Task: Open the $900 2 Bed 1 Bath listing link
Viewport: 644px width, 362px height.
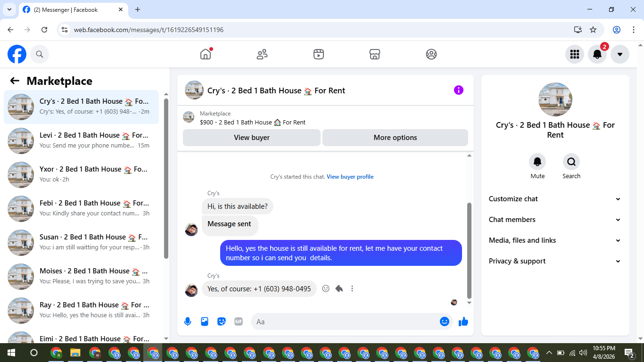Action: (x=253, y=122)
